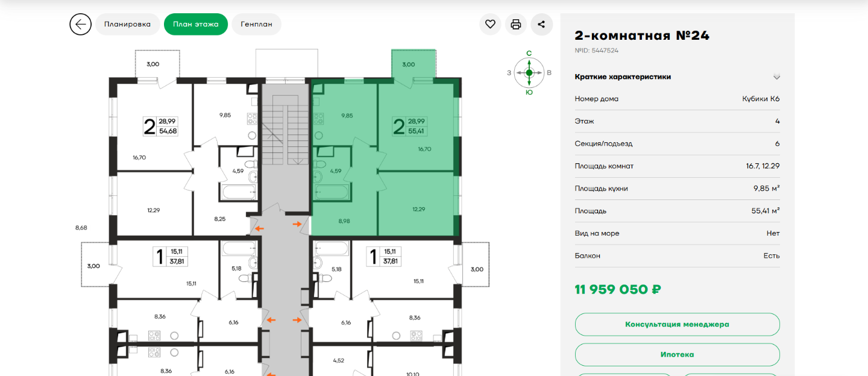The image size is (868, 376).
Task: Request Консультация менеджера
Action: (x=677, y=324)
